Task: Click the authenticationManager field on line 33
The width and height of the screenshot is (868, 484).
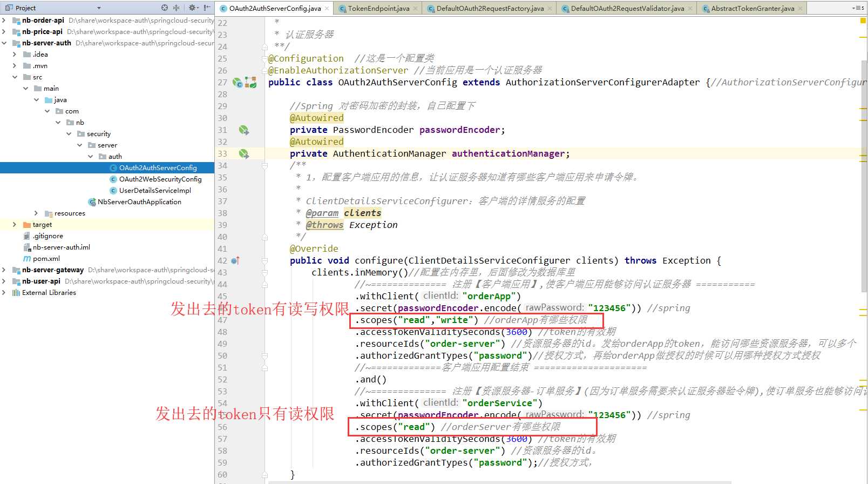Action: click(508, 153)
